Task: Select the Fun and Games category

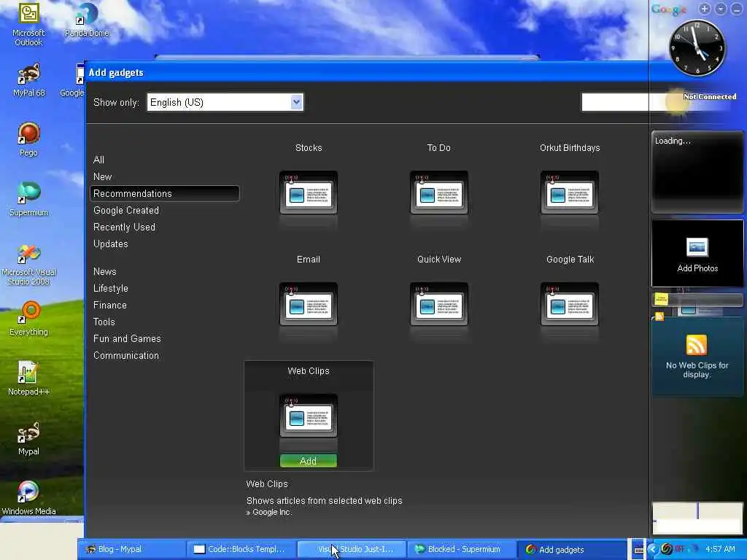Action: (127, 338)
